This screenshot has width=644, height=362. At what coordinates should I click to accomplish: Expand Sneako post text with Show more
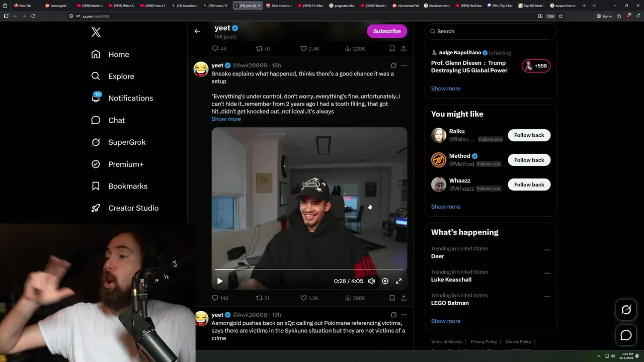226,119
